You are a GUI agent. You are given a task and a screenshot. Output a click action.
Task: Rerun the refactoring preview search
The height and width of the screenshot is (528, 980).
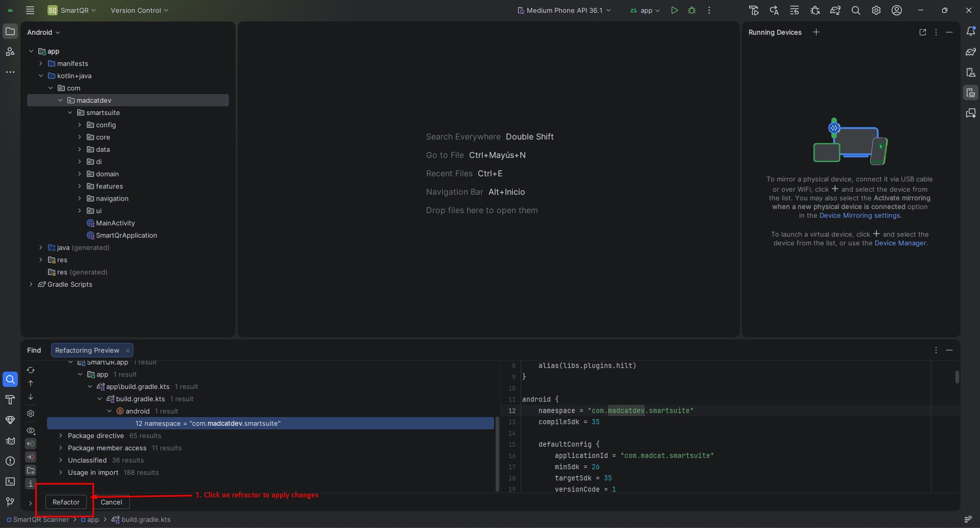tap(31, 370)
